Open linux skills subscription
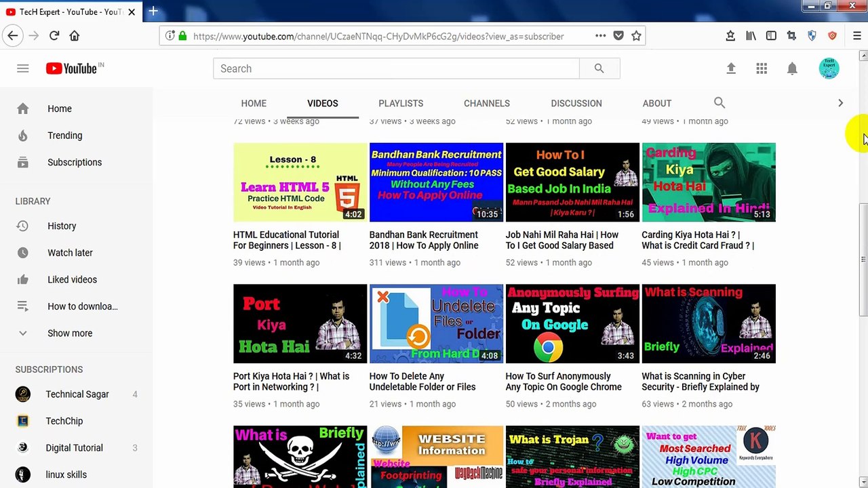 [76, 474]
